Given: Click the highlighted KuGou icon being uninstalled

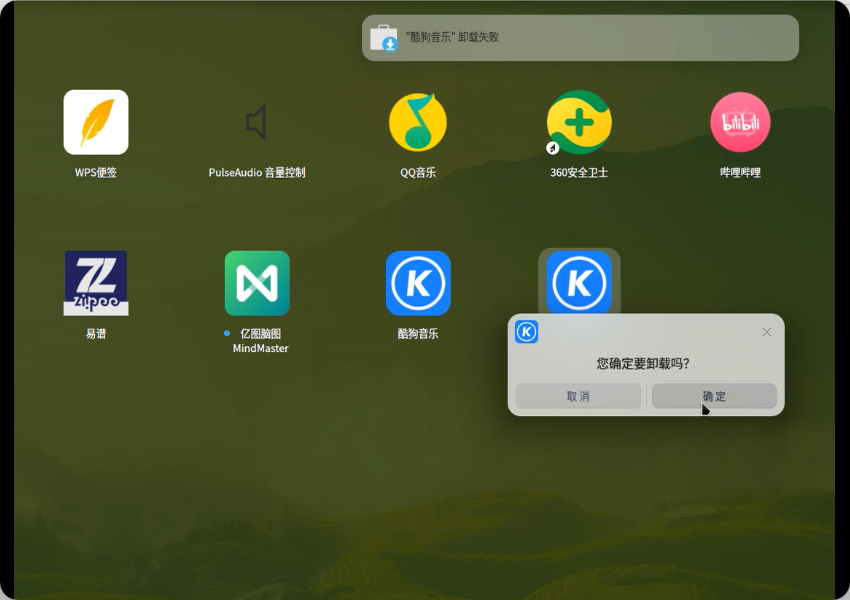Looking at the screenshot, I should point(579,283).
